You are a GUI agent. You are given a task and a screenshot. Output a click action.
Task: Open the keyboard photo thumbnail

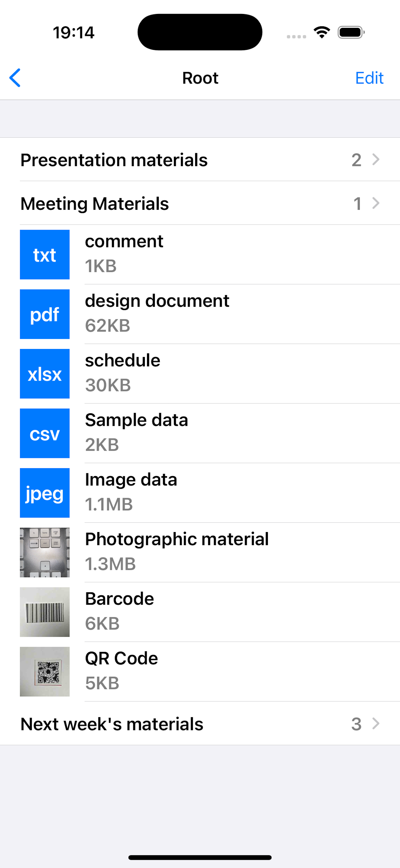(x=45, y=553)
